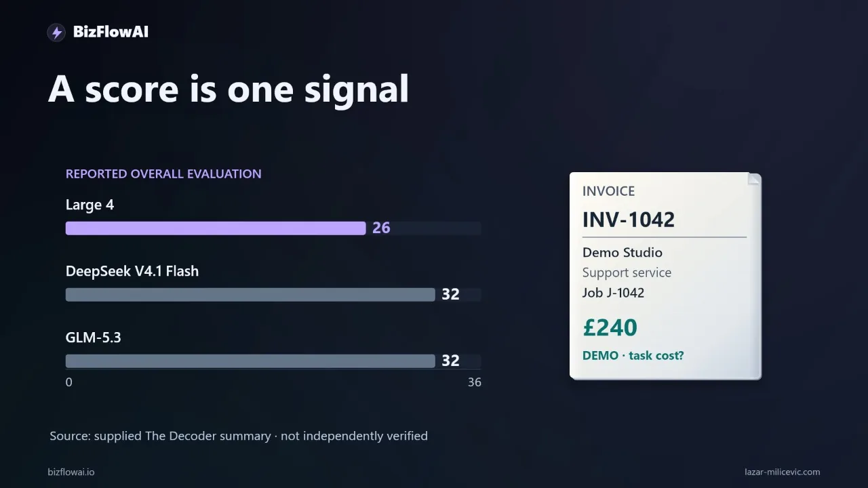Click the DEMO · task cost? caption
The width and height of the screenshot is (868, 488).
[633, 356]
